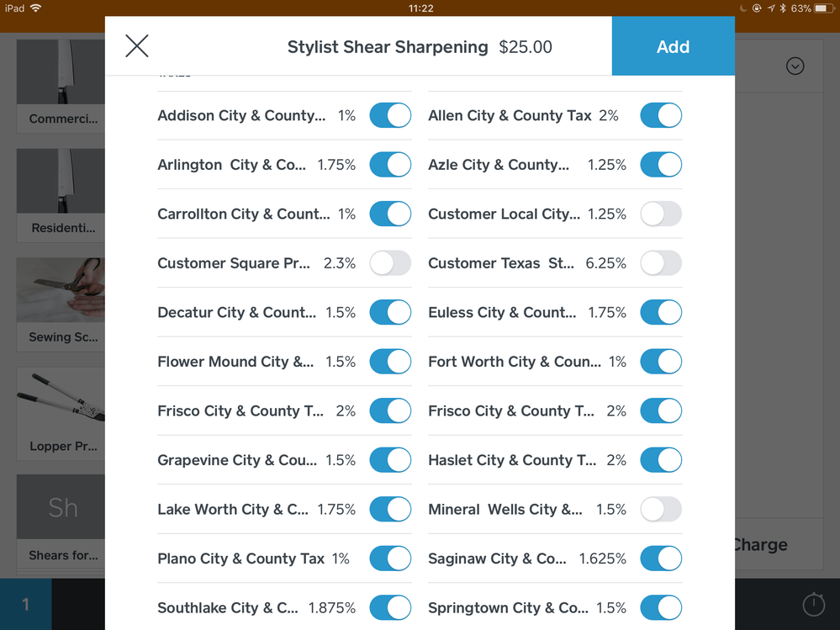
Task: Select the Lopper Pruner item thumbnail
Action: [61, 401]
